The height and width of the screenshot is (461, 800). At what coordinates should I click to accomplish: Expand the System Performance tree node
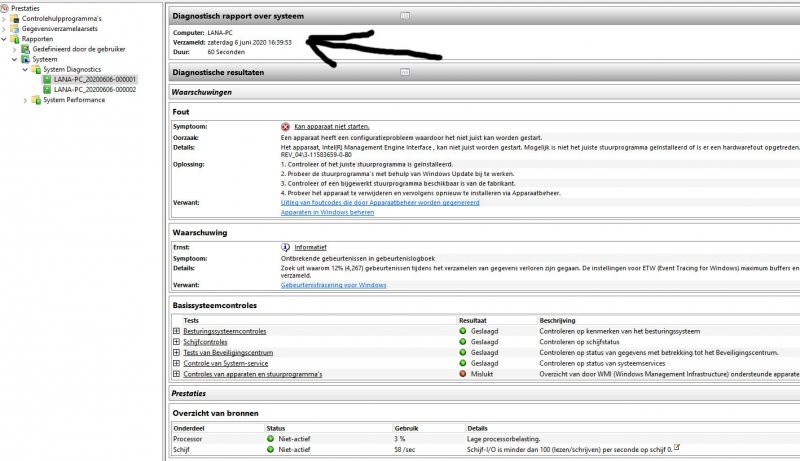point(25,99)
